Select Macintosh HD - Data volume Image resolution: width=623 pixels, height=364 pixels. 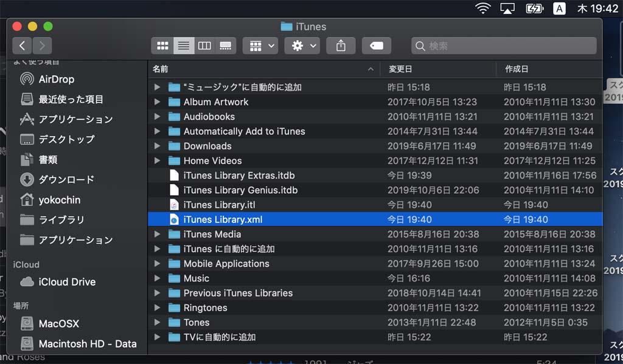pos(78,344)
